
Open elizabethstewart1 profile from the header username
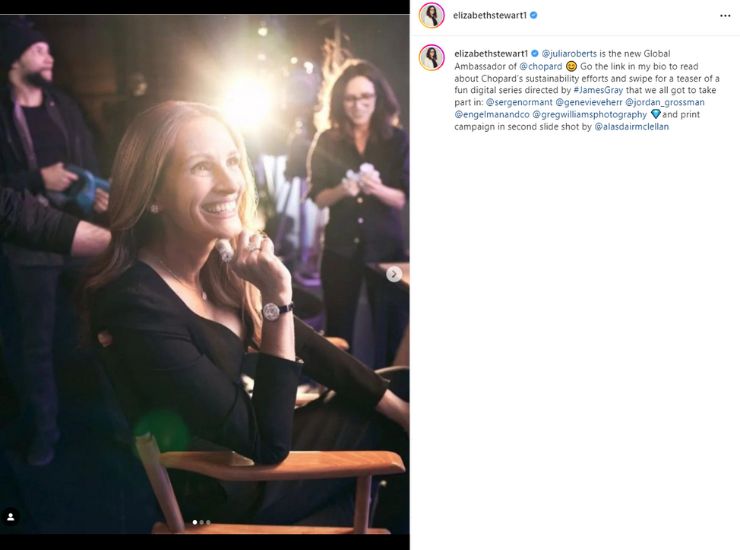pos(490,16)
